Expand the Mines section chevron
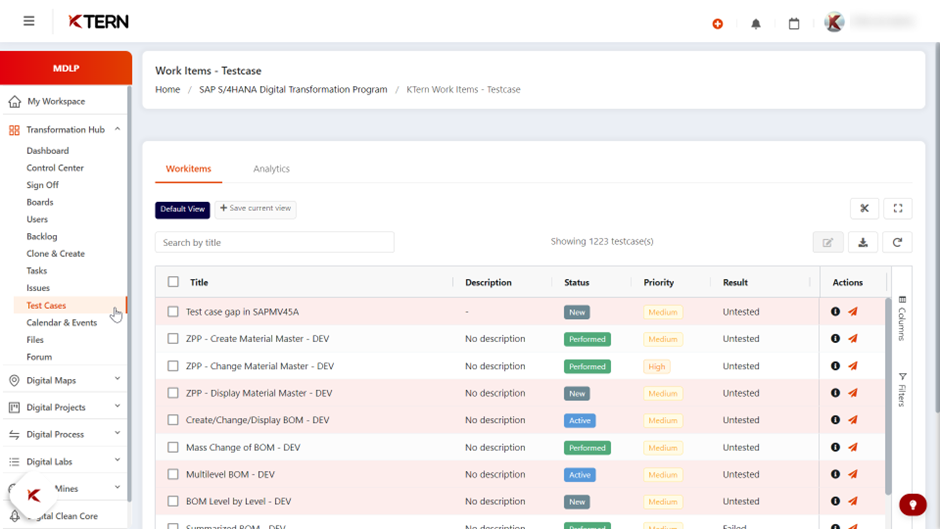This screenshot has height=529, width=940. (118, 488)
